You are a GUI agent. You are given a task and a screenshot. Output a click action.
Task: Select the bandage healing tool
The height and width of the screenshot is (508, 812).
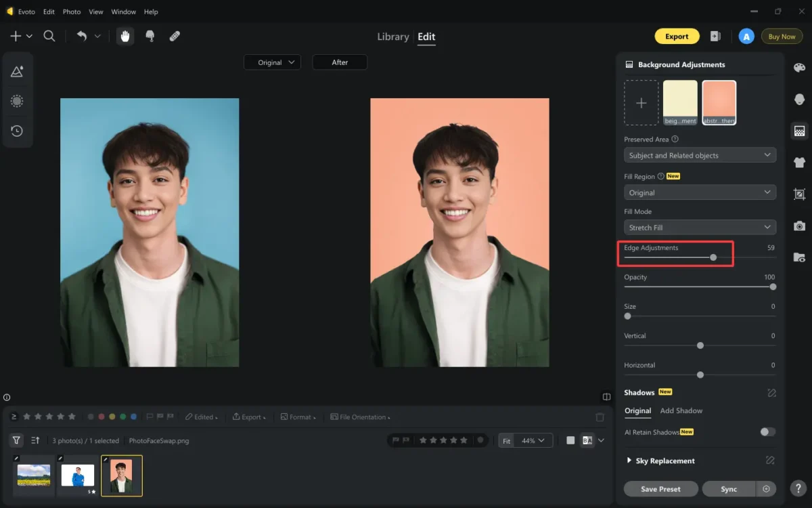pyautogui.click(x=175, y=37)
